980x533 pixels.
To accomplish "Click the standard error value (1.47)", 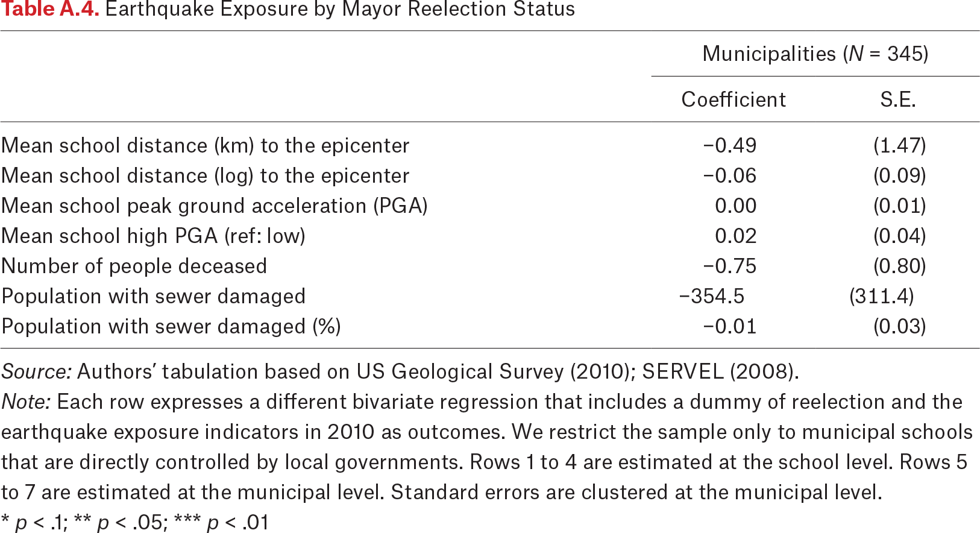I will (900, 145).
